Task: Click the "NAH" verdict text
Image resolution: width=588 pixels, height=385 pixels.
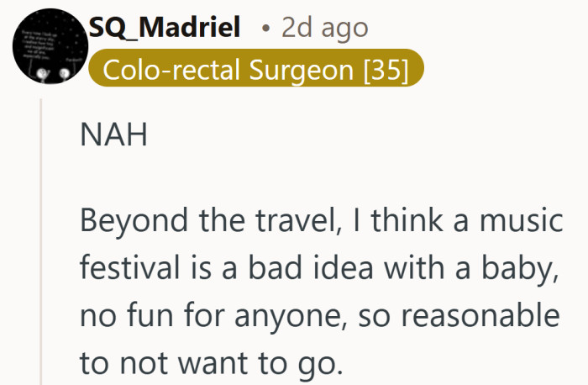Action: (x=113, y=135)
